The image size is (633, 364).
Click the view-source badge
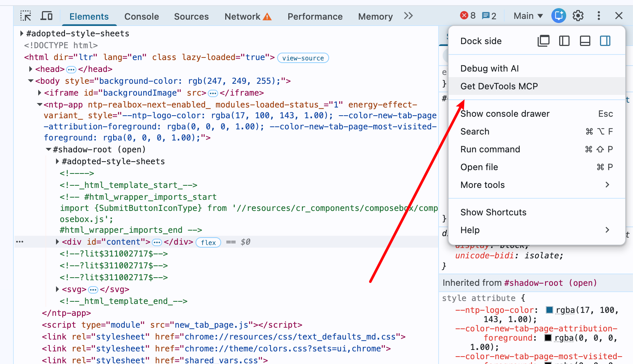(303, 58)
